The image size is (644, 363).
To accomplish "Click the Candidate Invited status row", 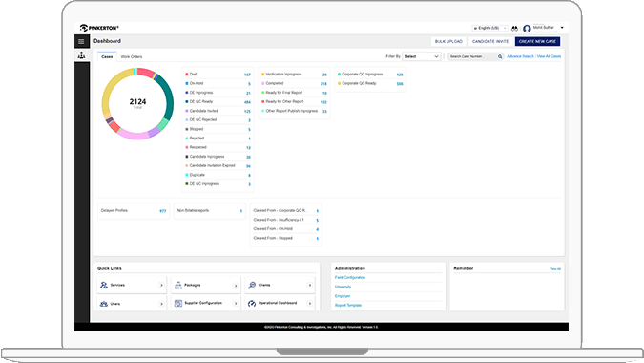I will pyautogui.click(x=218, y=111).
